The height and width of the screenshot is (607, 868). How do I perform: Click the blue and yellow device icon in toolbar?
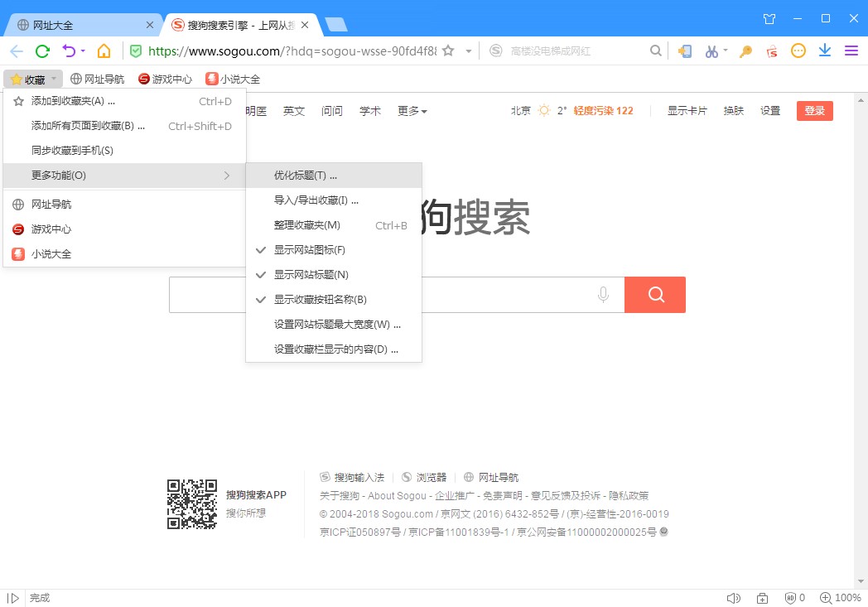[x=685, y=51]
